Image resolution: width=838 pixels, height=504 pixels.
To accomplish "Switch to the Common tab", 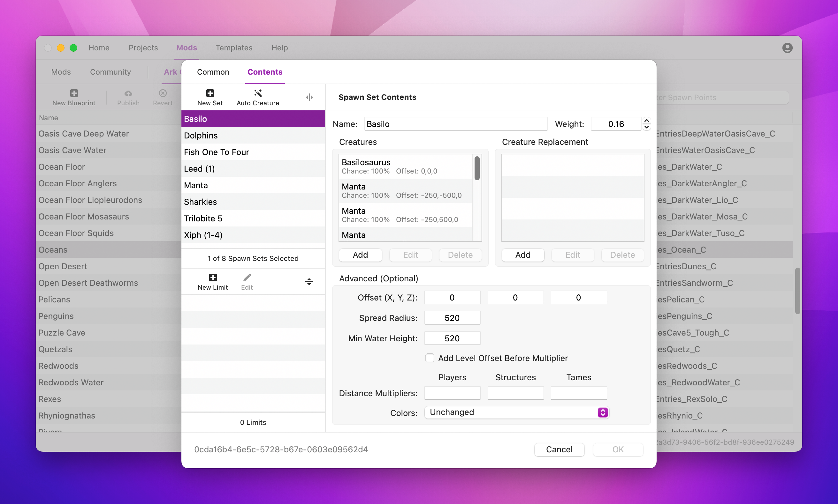I will click(x=213, y=72).
